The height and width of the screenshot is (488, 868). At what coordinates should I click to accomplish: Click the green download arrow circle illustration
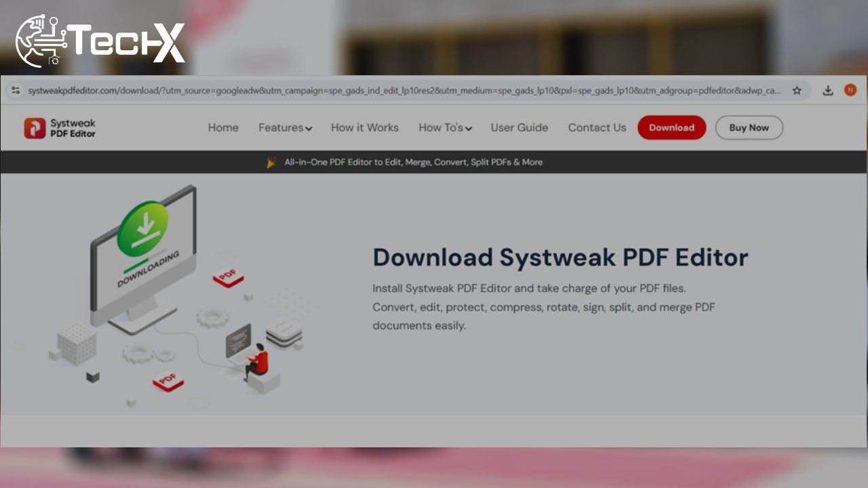(x=142, y=228)
